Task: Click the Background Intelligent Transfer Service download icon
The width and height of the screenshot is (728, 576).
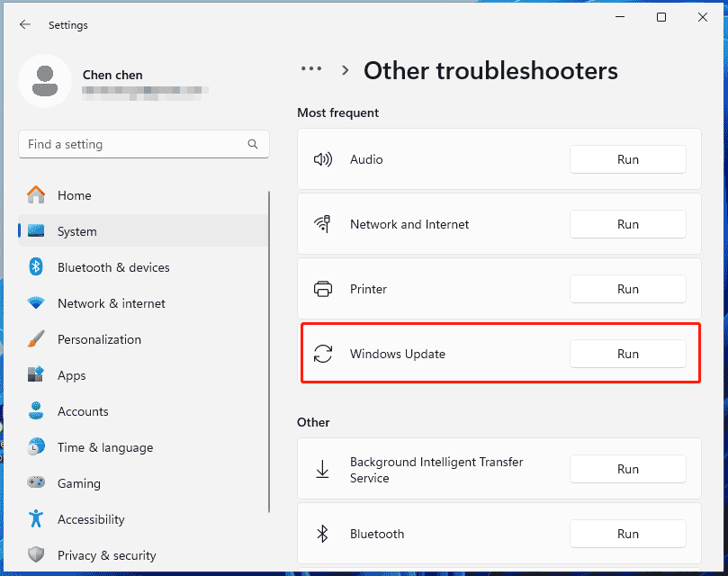Action: coord(323,469)
